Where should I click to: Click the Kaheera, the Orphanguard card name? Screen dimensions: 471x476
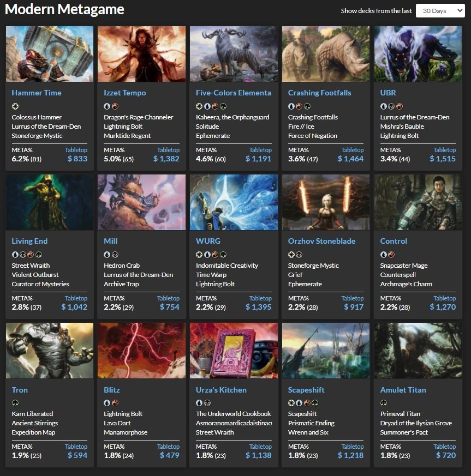[232, 117]
